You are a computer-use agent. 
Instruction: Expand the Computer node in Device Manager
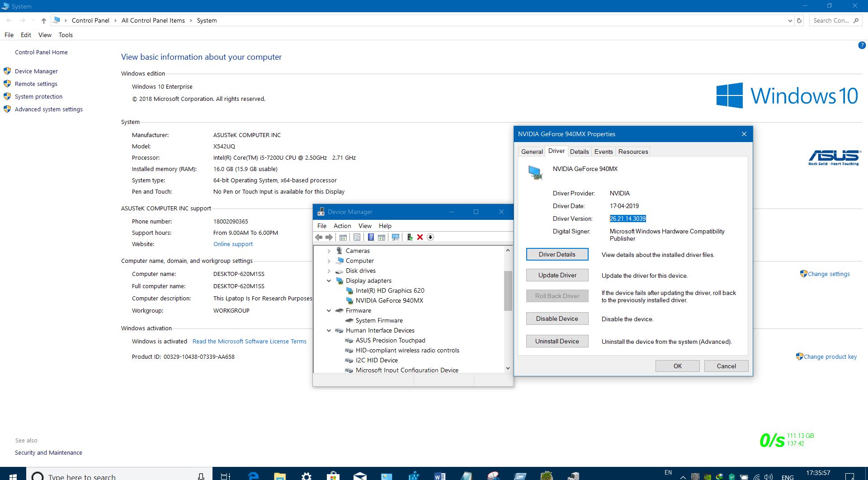[329, 261]
